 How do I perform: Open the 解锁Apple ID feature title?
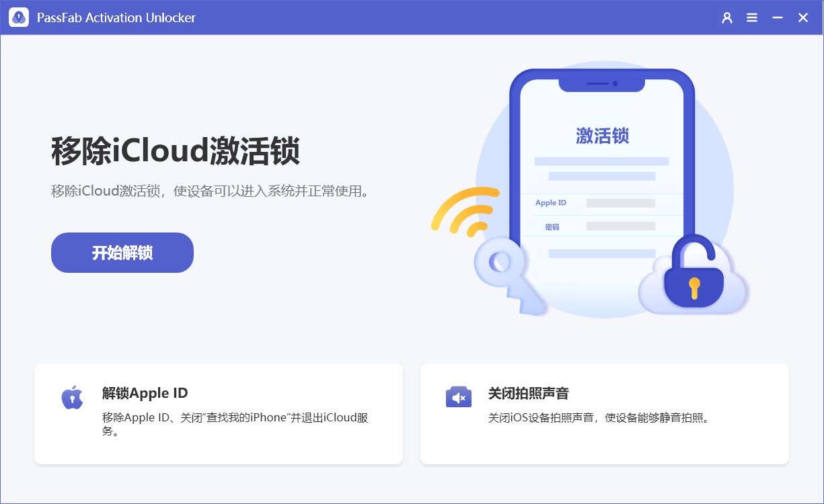[145, 393]
